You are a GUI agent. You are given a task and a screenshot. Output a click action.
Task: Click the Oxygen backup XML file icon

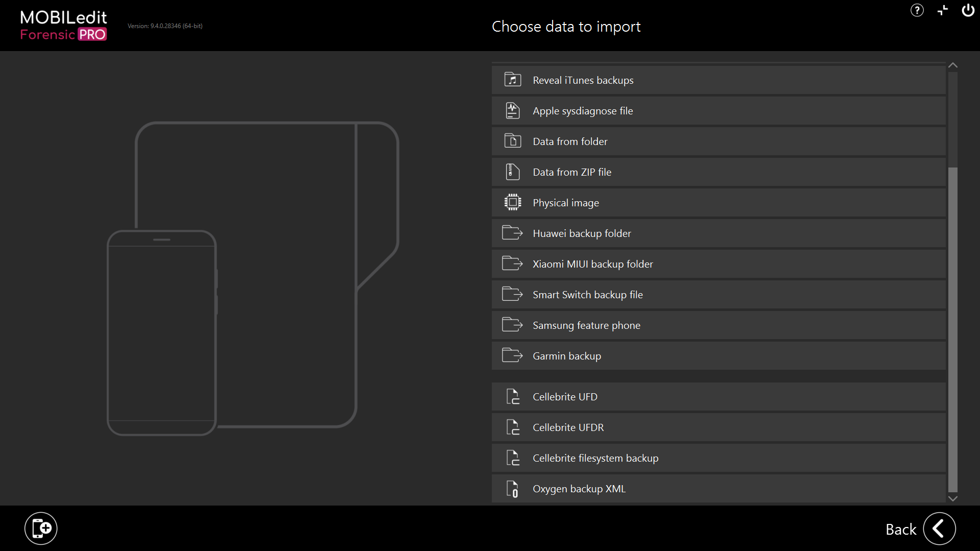coord(512,489)
